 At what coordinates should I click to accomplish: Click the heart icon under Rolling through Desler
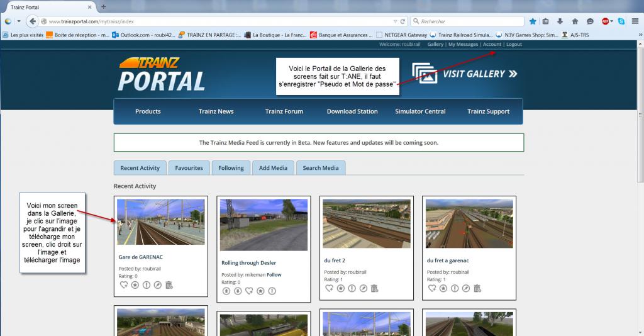(249, 291)
